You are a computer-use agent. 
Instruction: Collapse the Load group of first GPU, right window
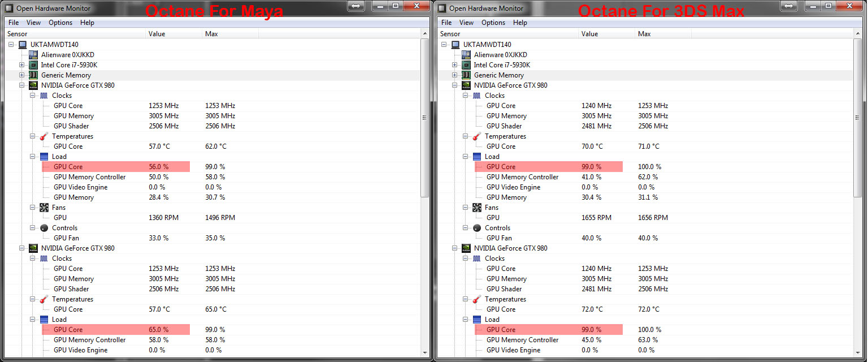pyautogui.click(x=466, y=157)
